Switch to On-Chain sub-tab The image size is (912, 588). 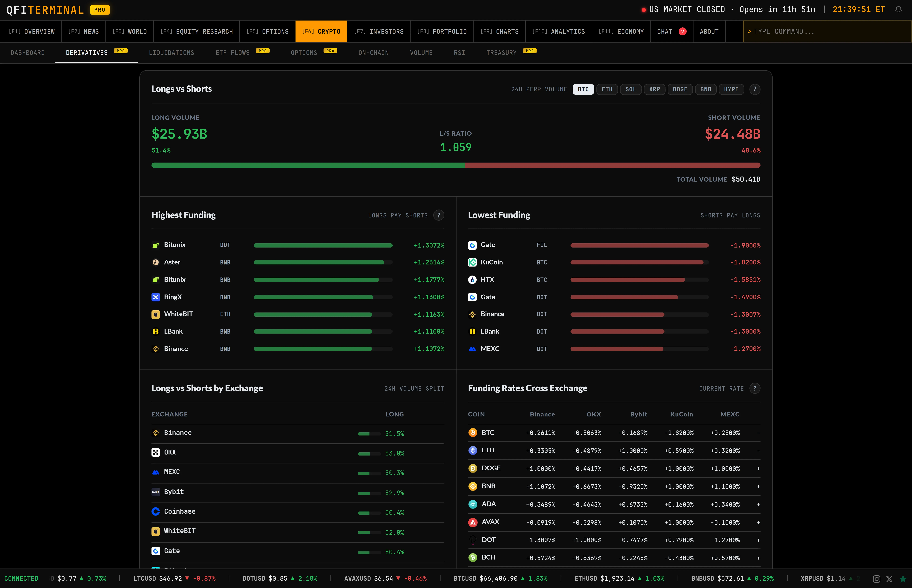pyautogui.click(x=373, y=53)
